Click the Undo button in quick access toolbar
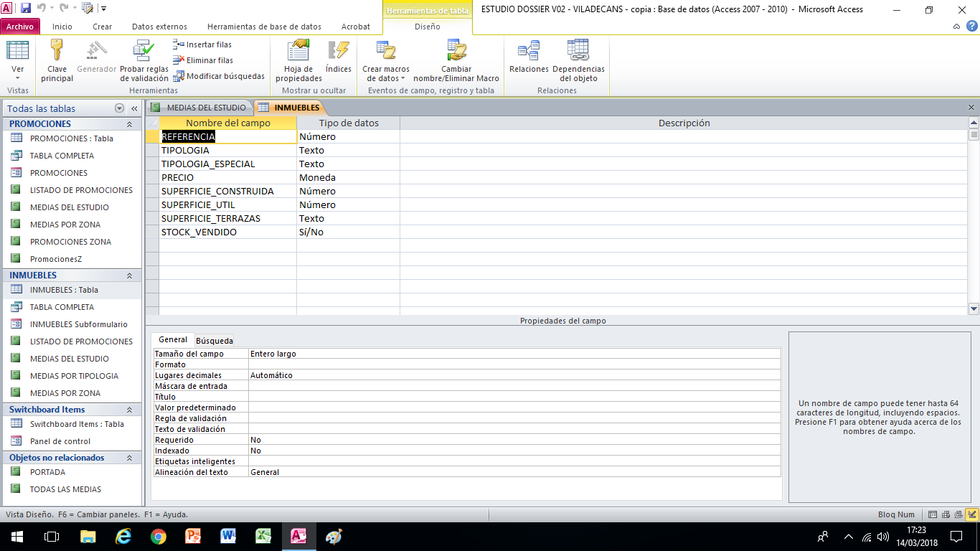The width and height of the screenshot is (980, 551). [x=42, y=9]
